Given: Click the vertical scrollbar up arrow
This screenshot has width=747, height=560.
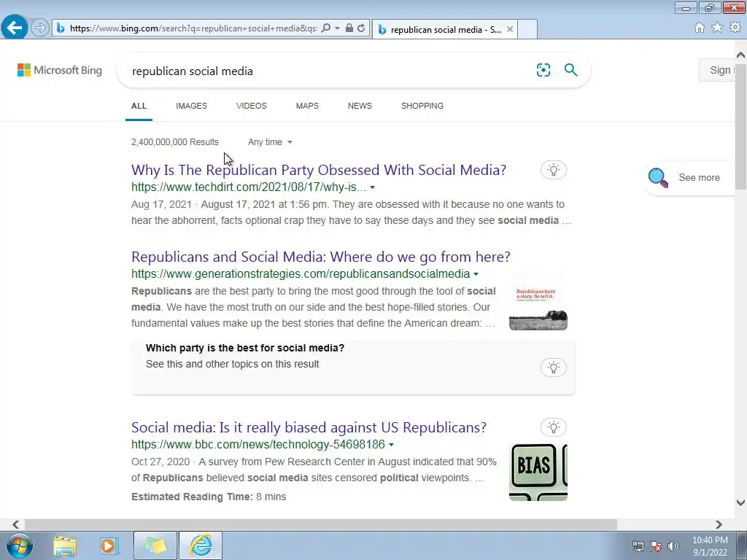Looking at the screenshot, I should [x=741, y=55].
